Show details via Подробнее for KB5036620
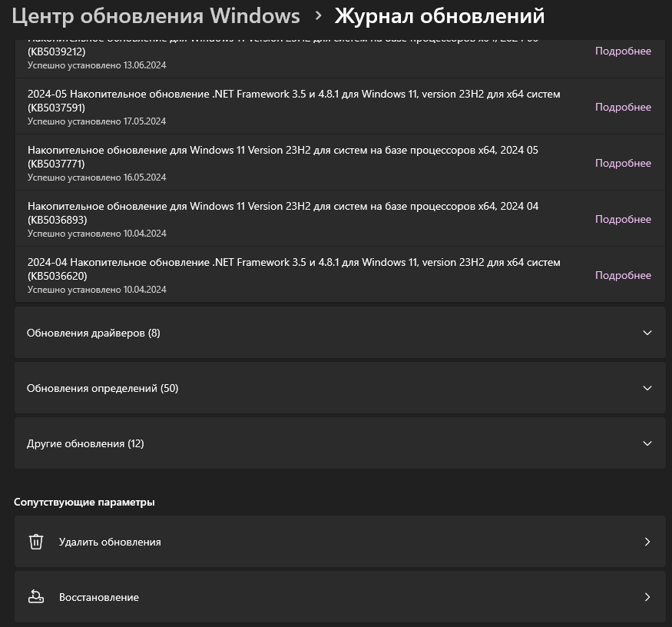672x627 pixels. (x=623, y=276)
